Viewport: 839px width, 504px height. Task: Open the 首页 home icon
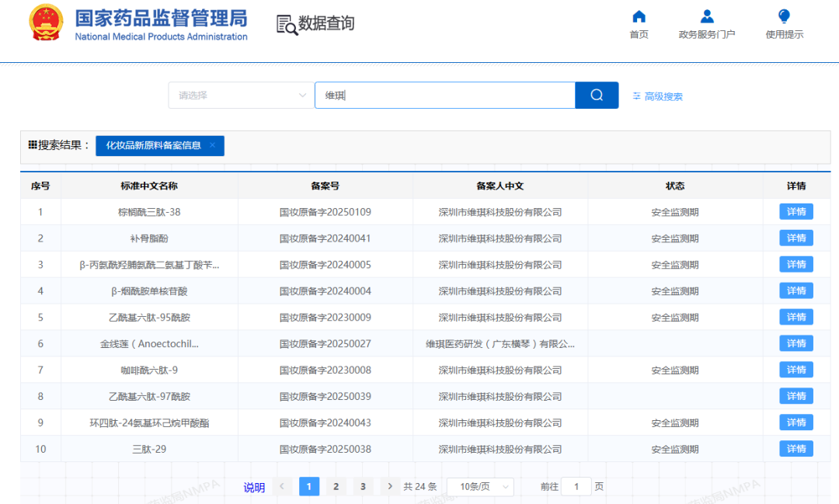(x=639, y=17)
